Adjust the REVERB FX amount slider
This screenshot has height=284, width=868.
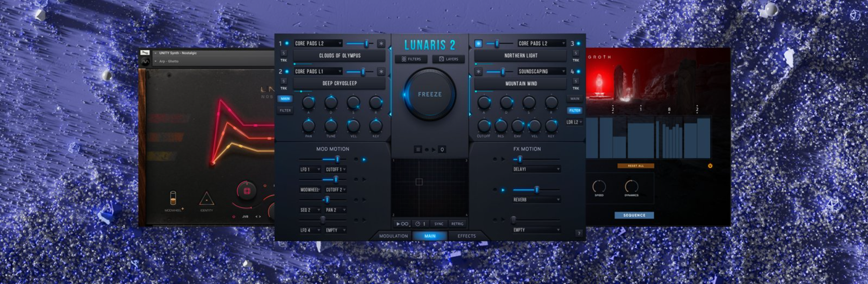[536, 190]
